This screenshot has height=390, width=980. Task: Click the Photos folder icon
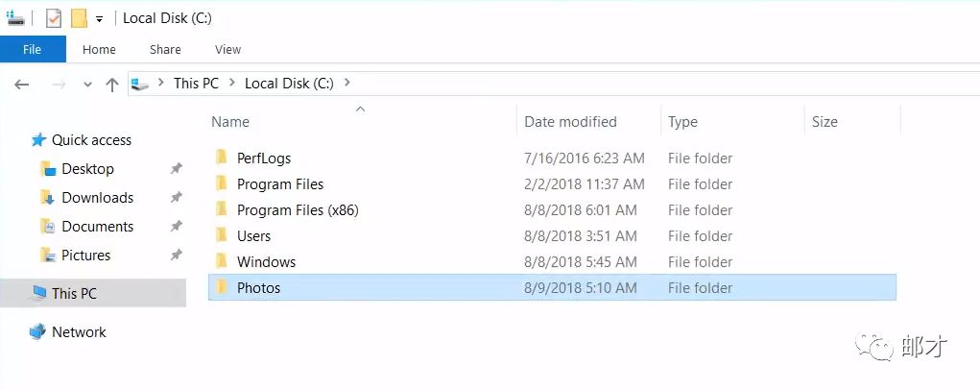[222, 287]
